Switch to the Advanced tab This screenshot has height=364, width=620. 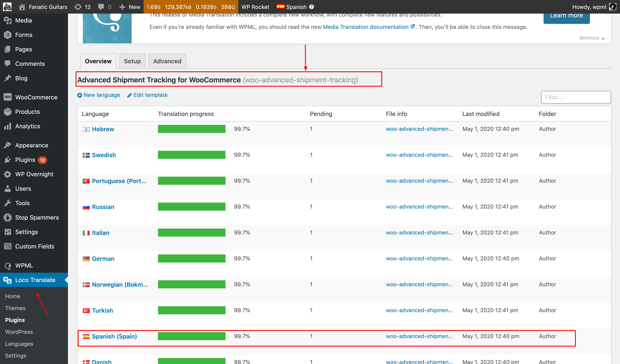pyautogui.click(x=167, y=61)
